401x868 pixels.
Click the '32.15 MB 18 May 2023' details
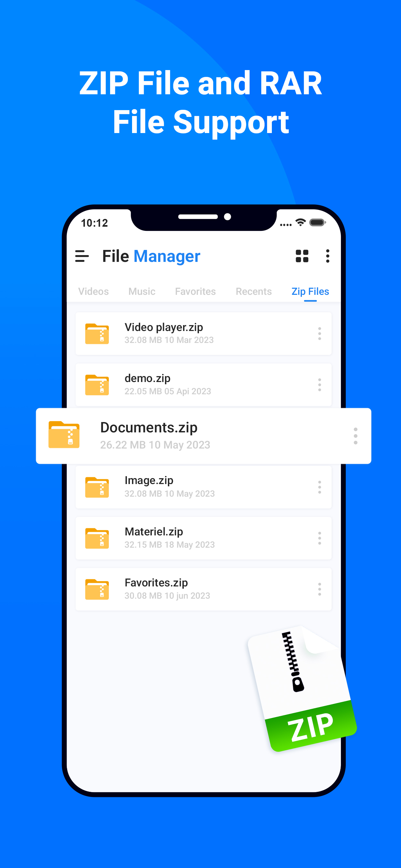170,545
